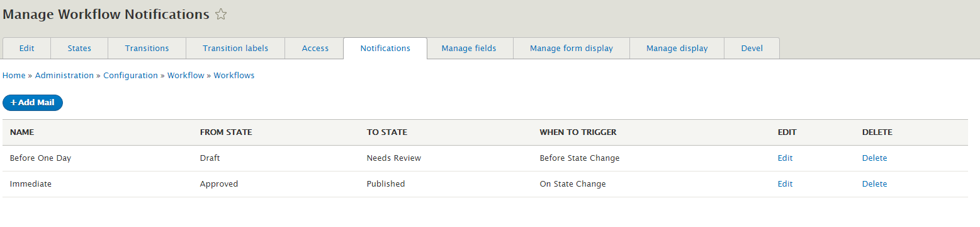Go to the Workflow breadcrumb link

[186, 75]
